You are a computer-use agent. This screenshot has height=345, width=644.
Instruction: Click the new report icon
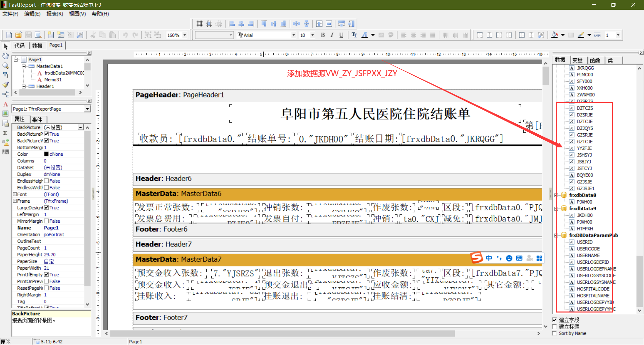tap(9, 35)
